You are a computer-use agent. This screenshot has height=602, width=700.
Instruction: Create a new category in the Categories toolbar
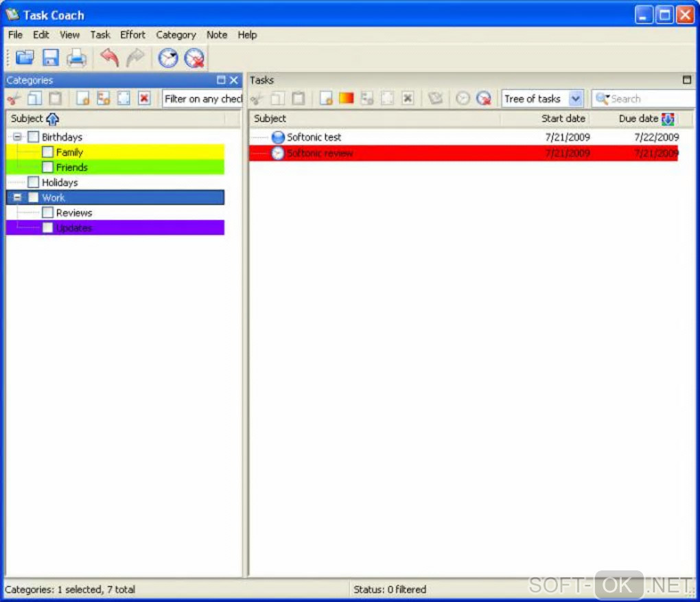click(82, 98)
